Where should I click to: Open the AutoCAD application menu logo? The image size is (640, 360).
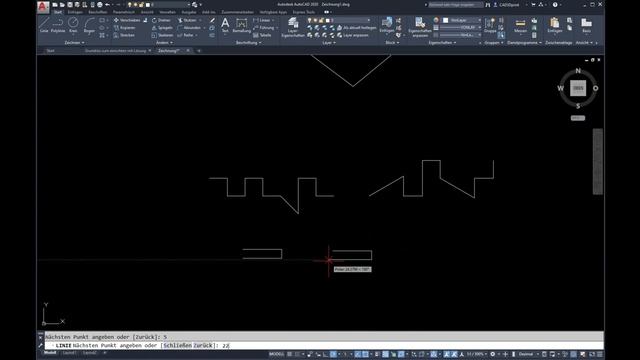click(x=43, y=6)
